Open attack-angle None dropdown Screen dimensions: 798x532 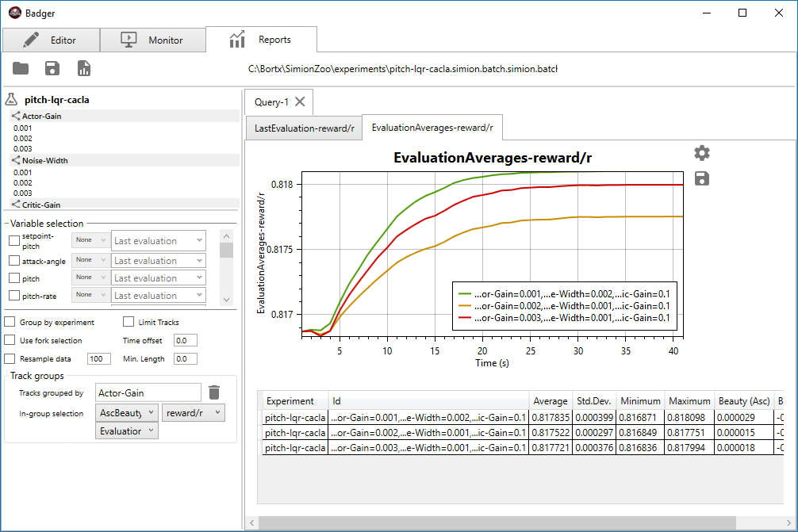pos(90,260)
